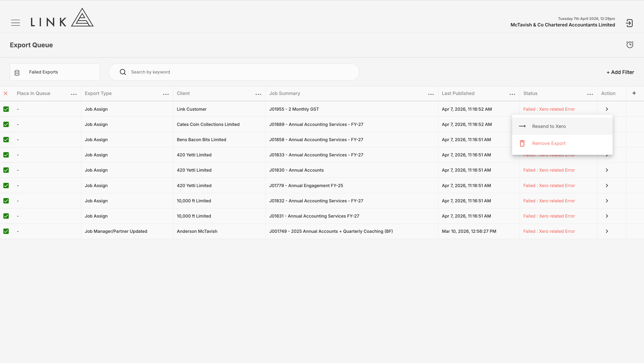Click Failed status for J01832 row
644x363 pixels.
click(x=549, y=201)
